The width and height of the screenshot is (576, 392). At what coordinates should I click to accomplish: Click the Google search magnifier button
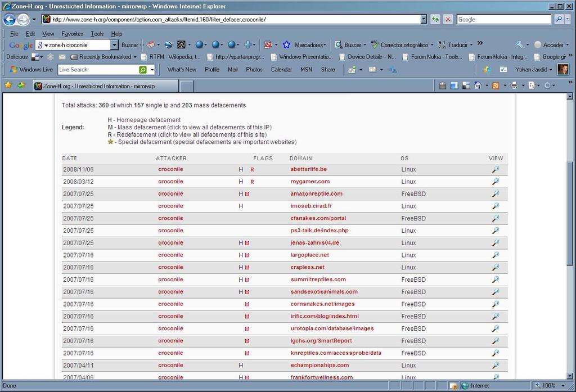559,19
